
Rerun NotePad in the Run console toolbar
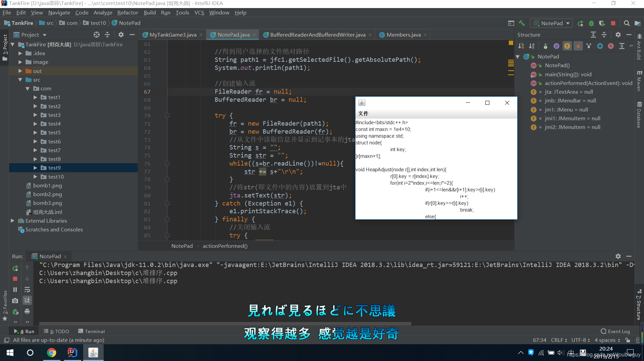coord(15,268)
